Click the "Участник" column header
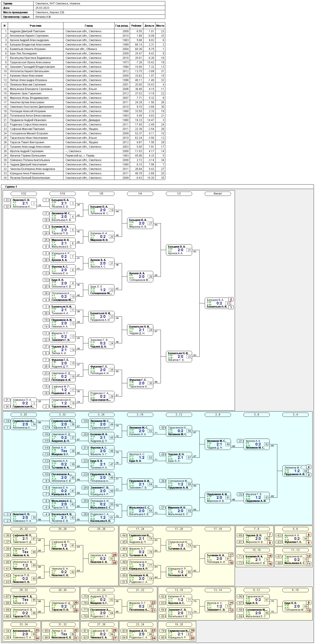 coord(35,26)
